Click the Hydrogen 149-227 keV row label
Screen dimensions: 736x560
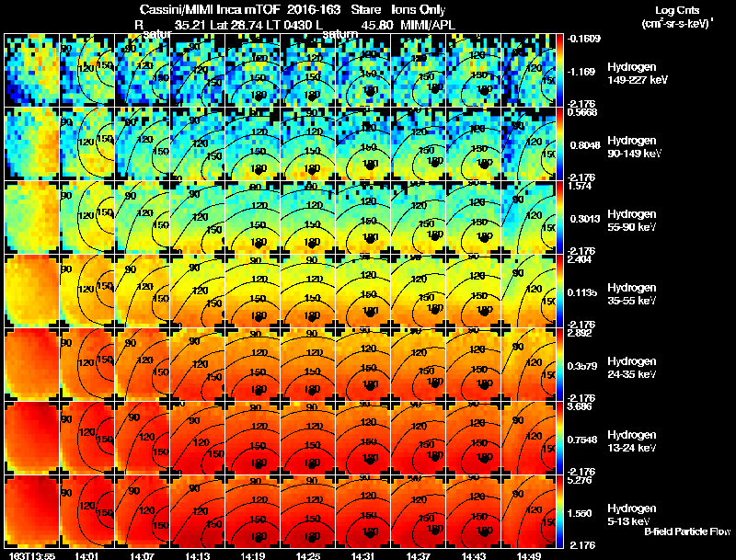638,74
